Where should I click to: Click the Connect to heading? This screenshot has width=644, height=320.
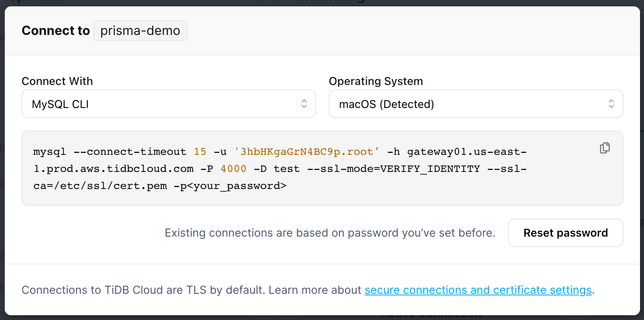(56, 31)
